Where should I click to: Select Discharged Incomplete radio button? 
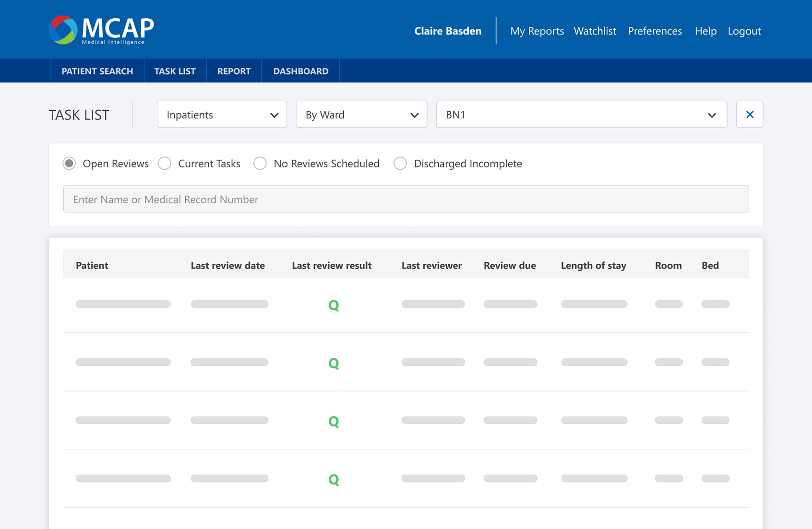(400, 164)
